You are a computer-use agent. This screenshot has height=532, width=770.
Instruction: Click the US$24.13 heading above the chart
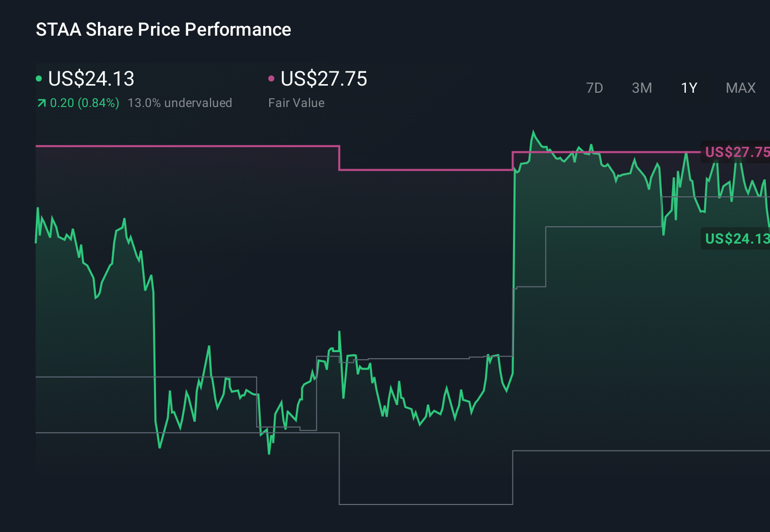(x=91, y=78)
